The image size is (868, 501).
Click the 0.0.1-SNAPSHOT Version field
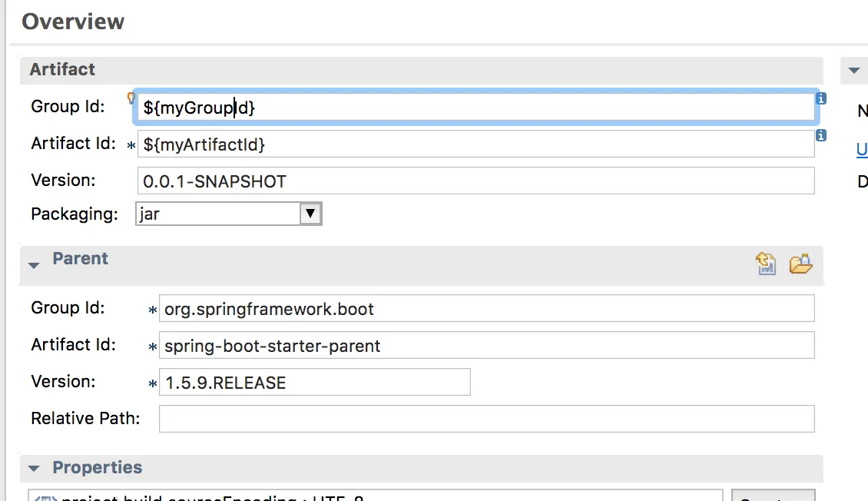[475, 181]
